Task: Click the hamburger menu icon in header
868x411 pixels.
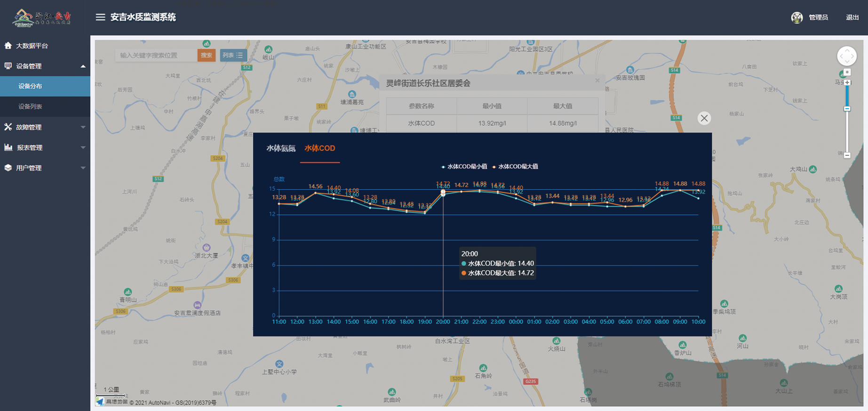Action: click(100, 17)
